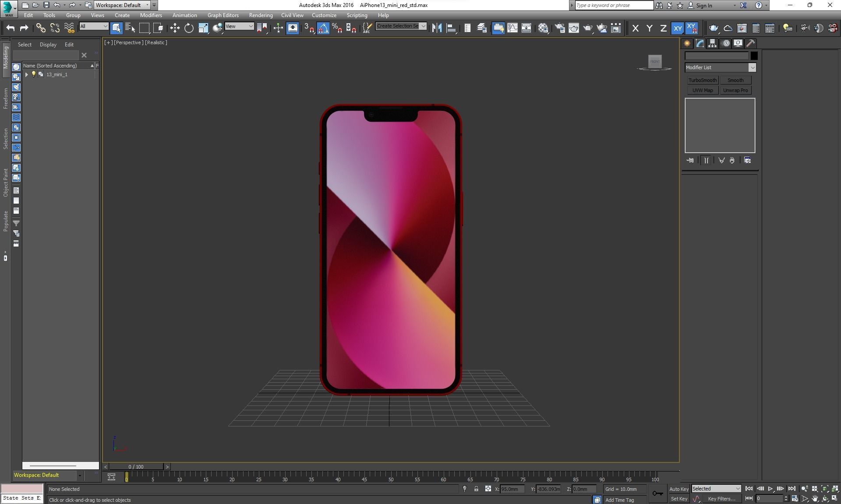The image size is (841, 504).
Task: Open the Material Editor
Action: pos(543,28)
